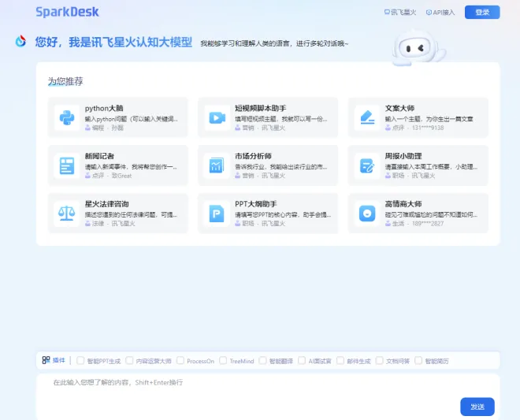Select the python大脑 card title
This screenshot has width=520, height=420.
click(104, 108)
